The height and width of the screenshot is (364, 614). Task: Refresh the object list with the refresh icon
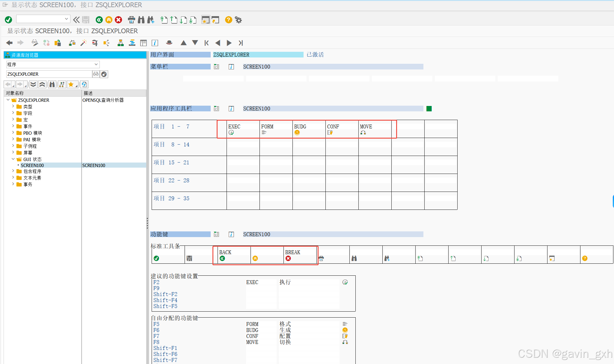pos(84,84)
